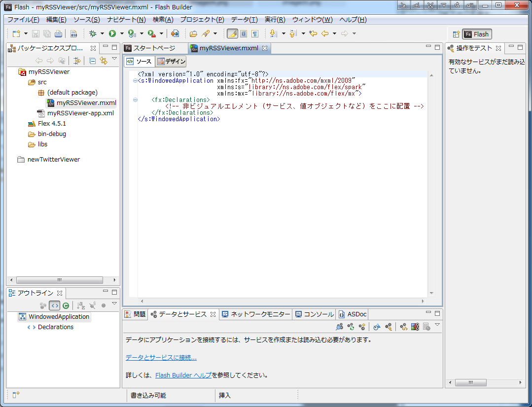The image size is (532, 407).
Task: Click the last edit location icon
Action: coord(313,34)
